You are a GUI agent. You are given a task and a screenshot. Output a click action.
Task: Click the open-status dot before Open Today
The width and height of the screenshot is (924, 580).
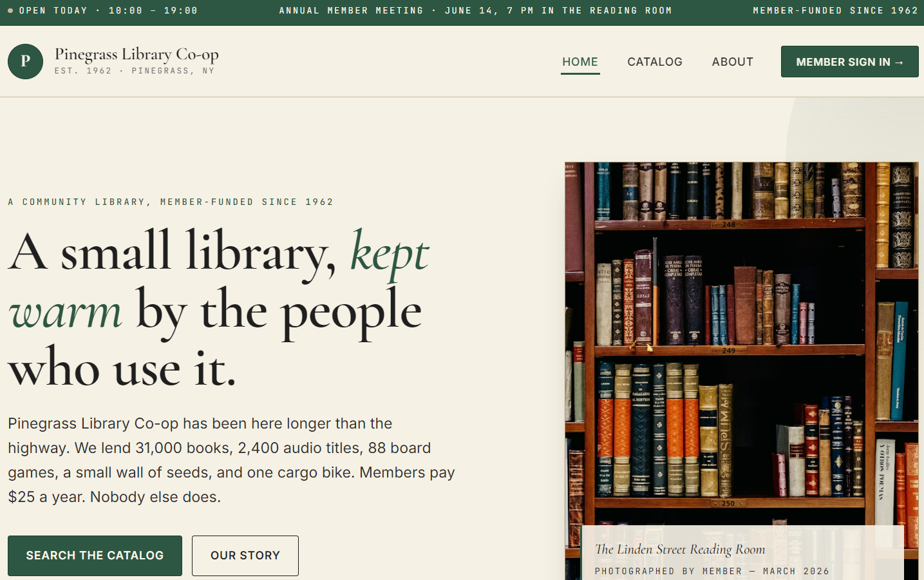(10, 11)
